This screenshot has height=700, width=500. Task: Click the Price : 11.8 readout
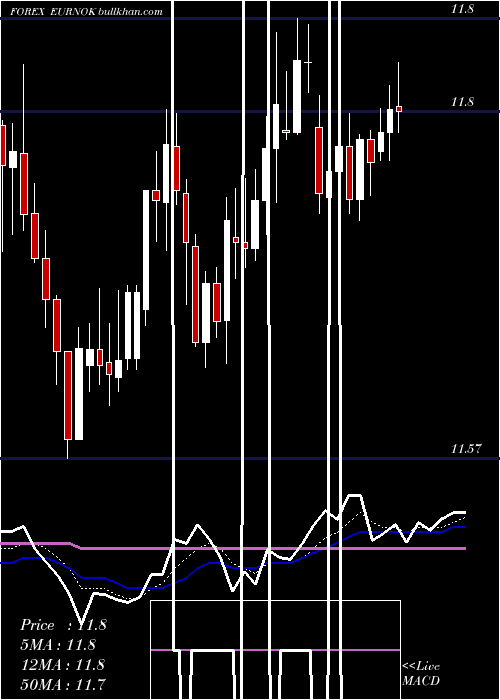coord(63,625)
